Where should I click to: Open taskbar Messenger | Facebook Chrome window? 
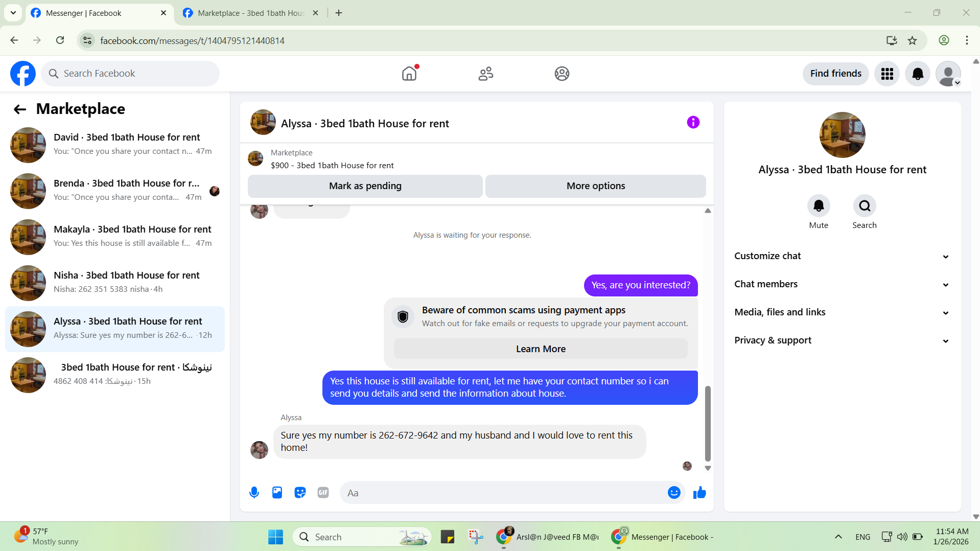point(663,537)
